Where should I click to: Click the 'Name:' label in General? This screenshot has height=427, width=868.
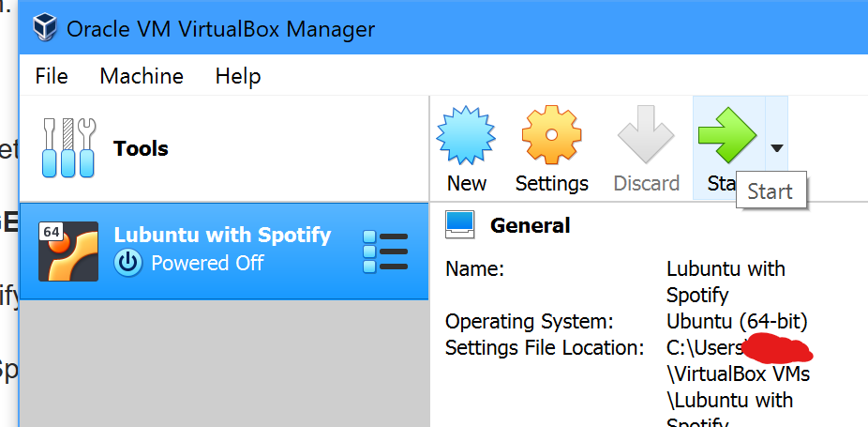[474, 269]
